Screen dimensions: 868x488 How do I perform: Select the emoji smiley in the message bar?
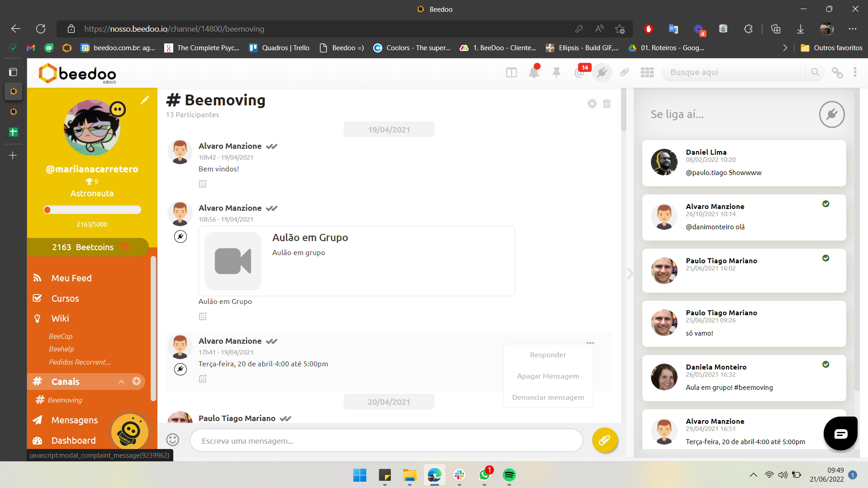click(171, 439)
